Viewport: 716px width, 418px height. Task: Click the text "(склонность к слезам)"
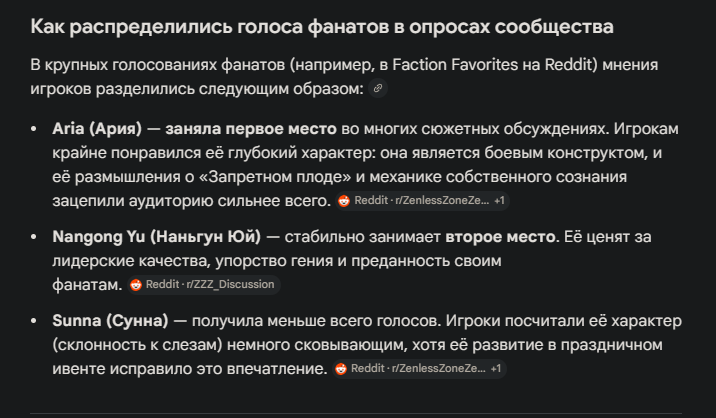coord(137,345)
